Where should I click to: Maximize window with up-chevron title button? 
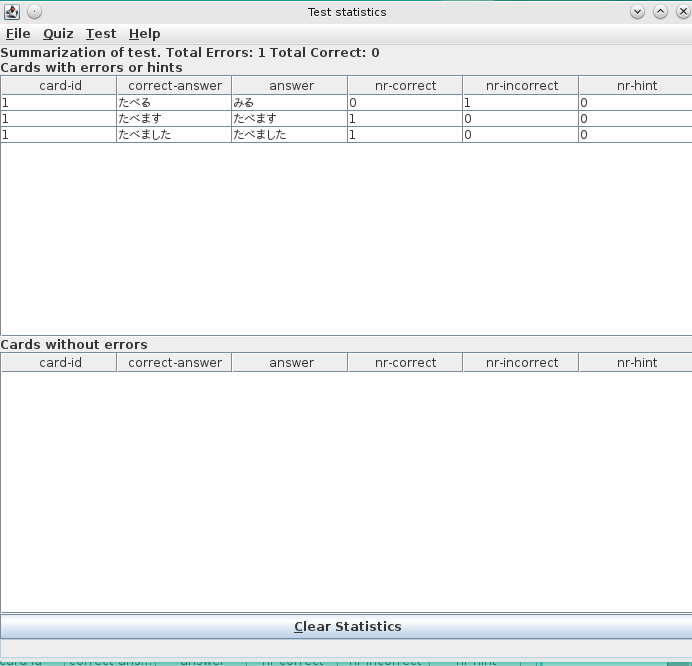pos(660,12)
